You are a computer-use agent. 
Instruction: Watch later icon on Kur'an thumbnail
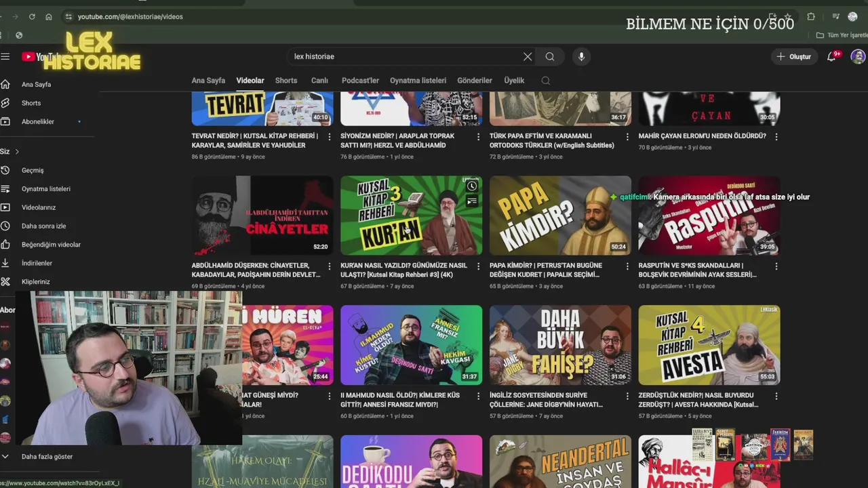click(x=472, y=186)
